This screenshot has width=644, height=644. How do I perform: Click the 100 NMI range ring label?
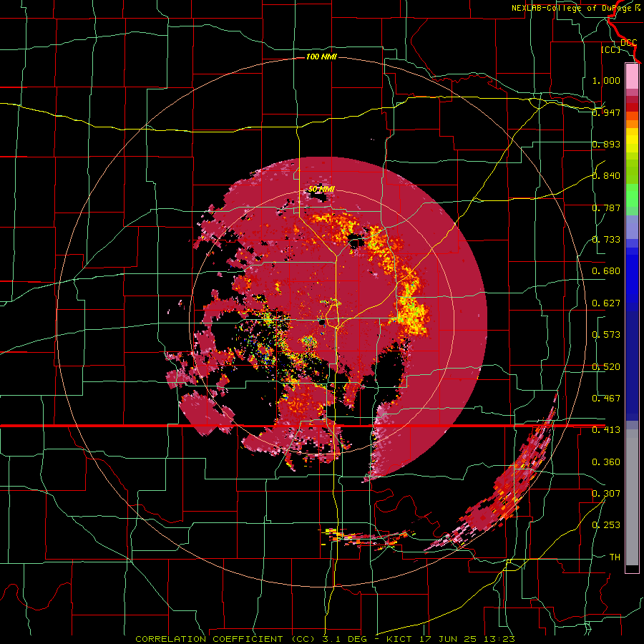point(321,57)
